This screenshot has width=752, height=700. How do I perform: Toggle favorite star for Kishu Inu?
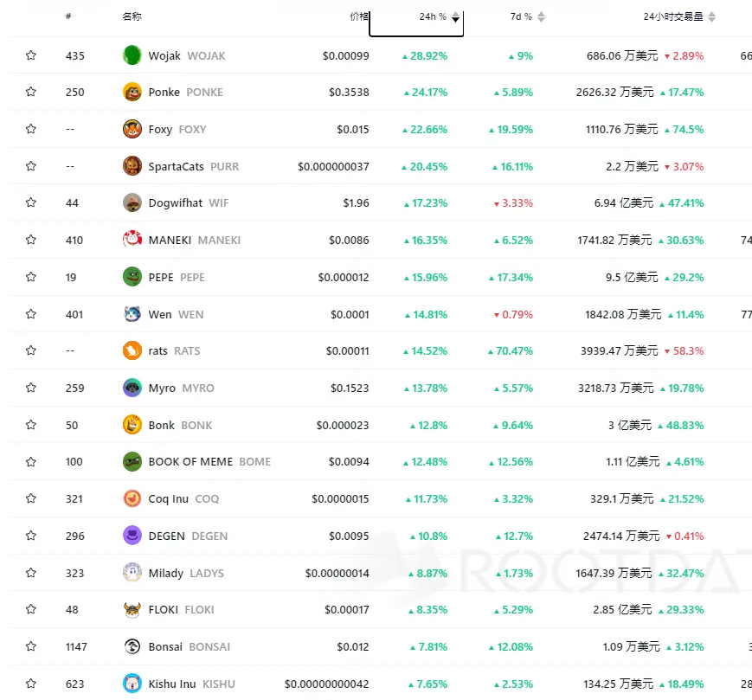click(x=31, y=684)
